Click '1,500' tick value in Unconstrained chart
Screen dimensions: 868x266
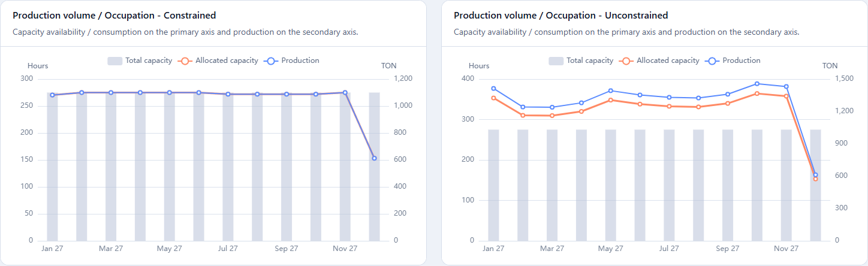coord(843,79)
